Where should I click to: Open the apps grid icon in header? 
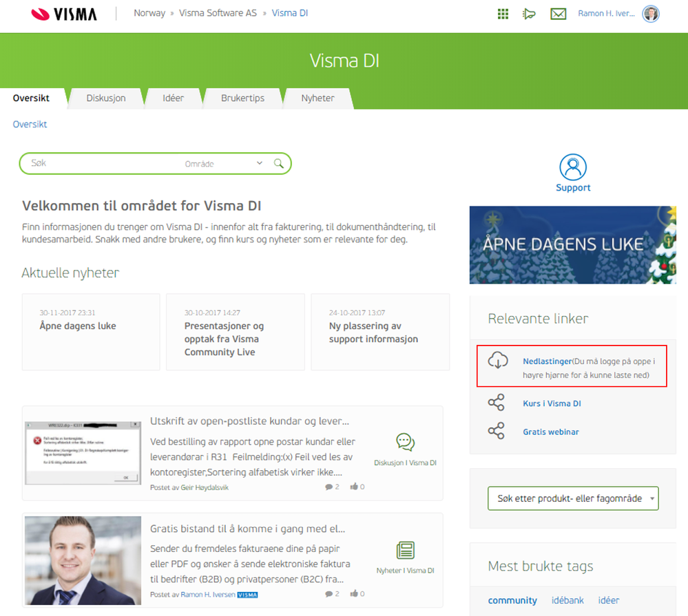point(503,14)
